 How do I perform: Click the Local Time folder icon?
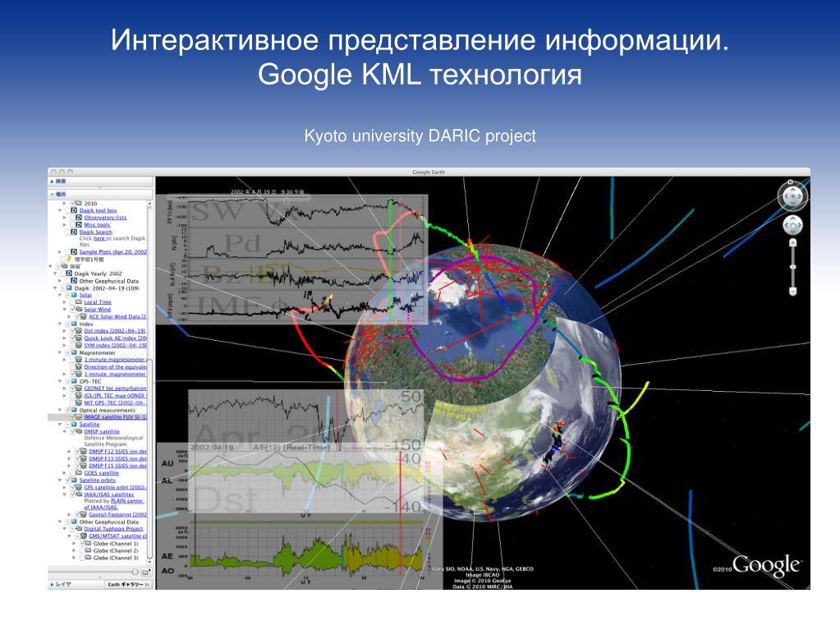point(79,302)
